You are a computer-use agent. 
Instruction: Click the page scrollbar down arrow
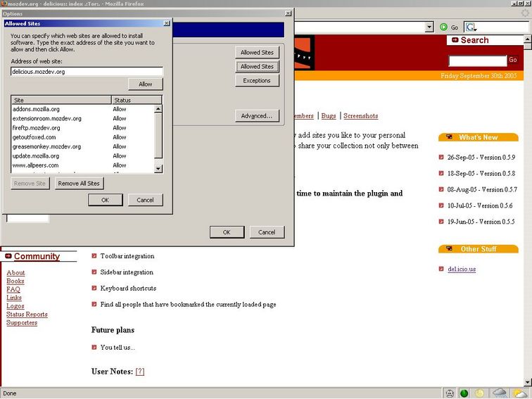[528, 382]
